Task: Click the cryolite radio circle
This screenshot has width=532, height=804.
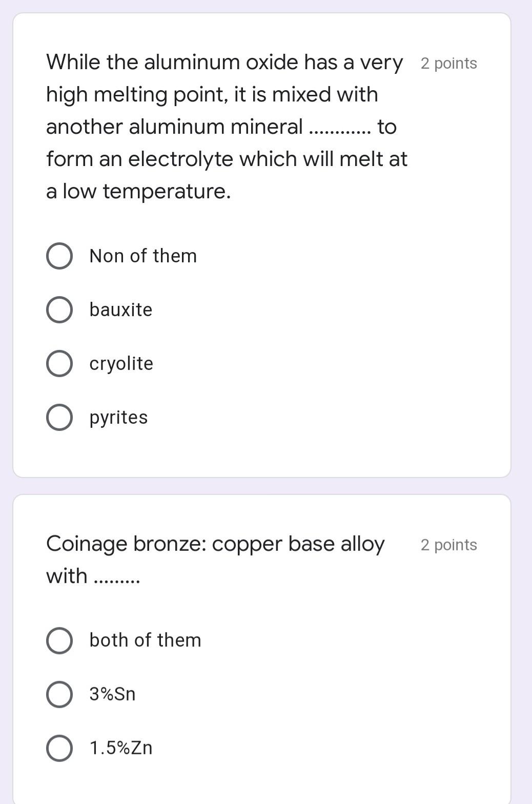Action: [x=59, y=363]
